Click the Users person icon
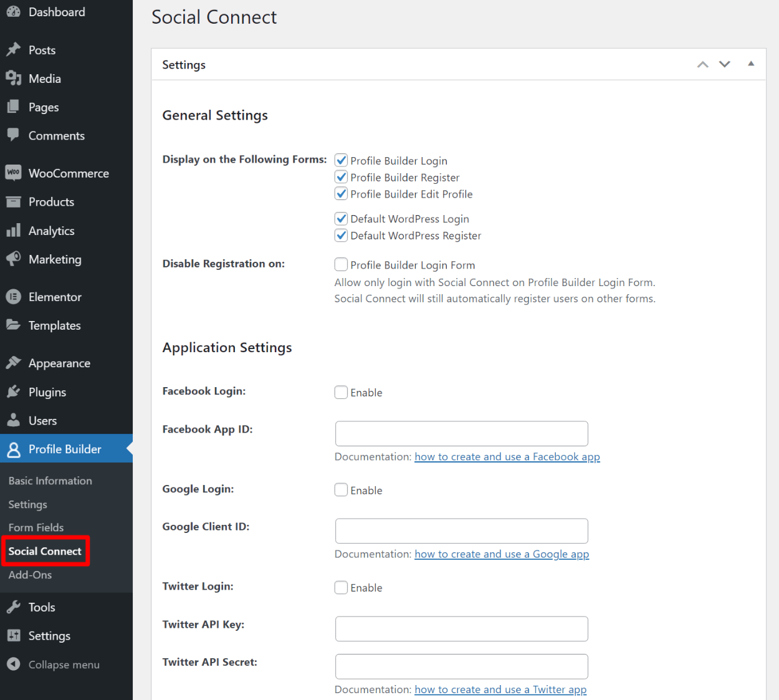The height and width of the screenshot is (700, 779). tap(13, 420)
